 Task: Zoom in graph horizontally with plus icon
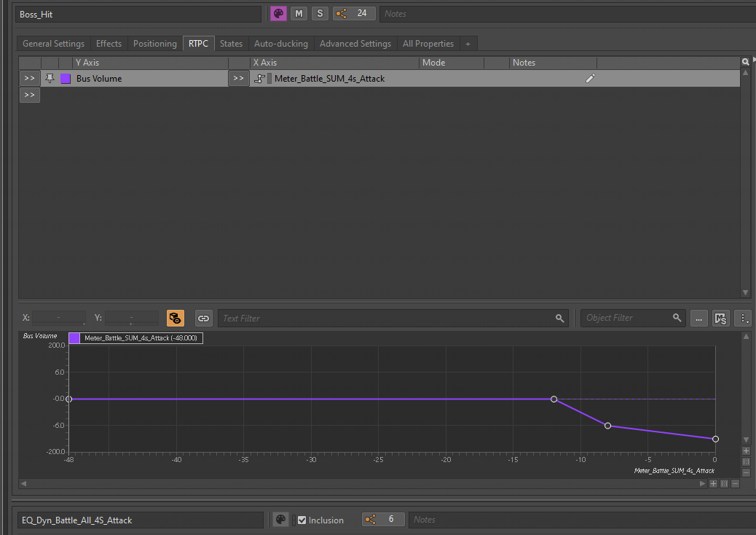[713, 483]
